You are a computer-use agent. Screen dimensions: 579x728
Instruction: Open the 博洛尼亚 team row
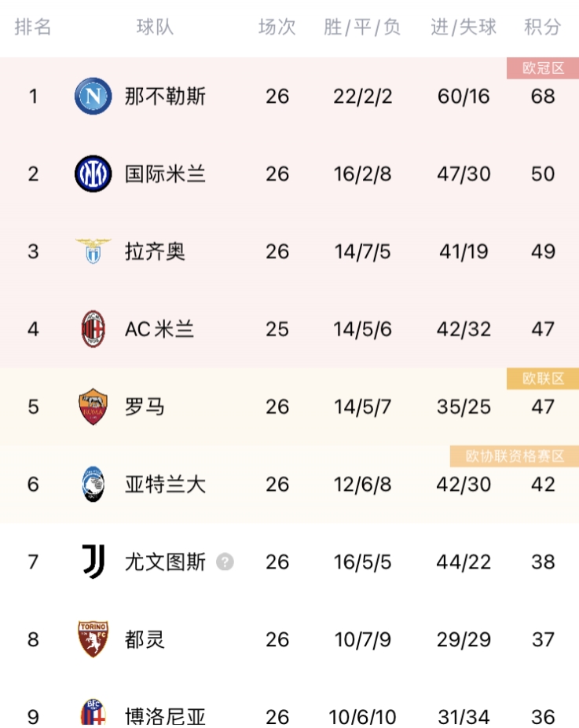tap(289, 712)
